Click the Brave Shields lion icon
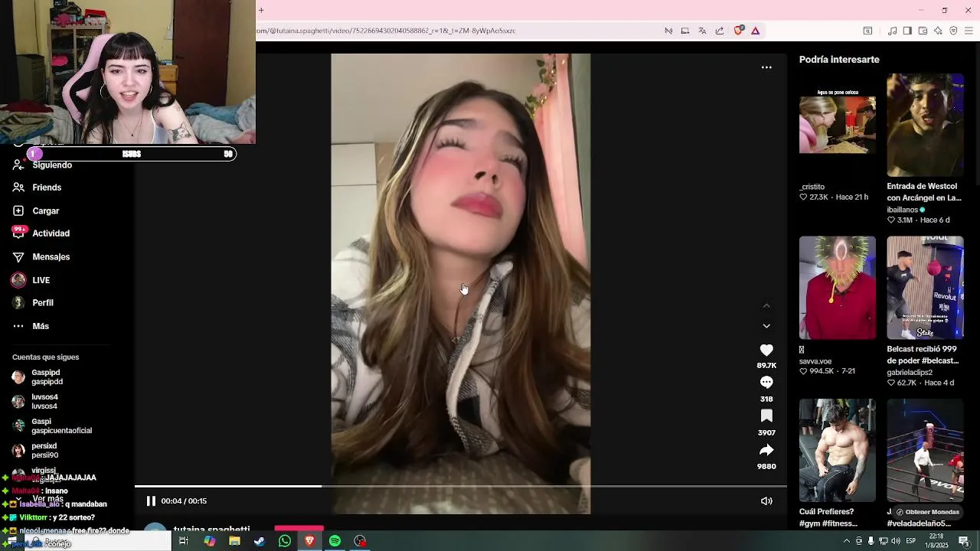This screenshot has width=980, height=551. click(x=738, y=31)
